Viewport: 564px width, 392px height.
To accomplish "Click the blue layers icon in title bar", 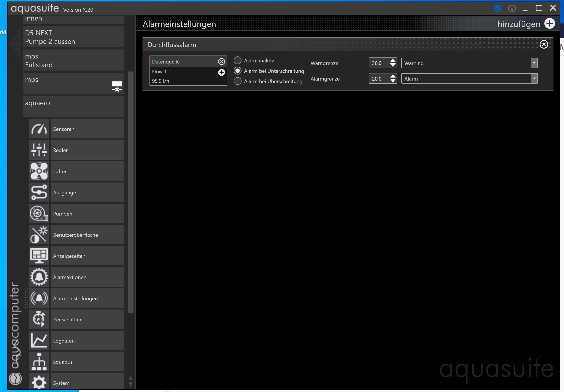I will [497, 8].
